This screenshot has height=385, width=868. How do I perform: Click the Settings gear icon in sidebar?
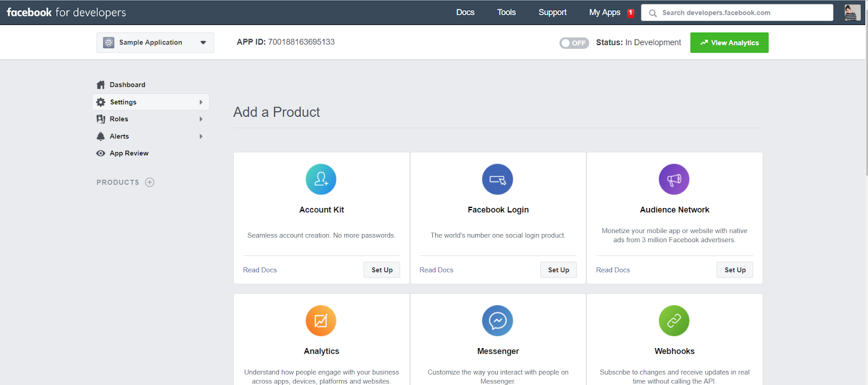(101, 102)
